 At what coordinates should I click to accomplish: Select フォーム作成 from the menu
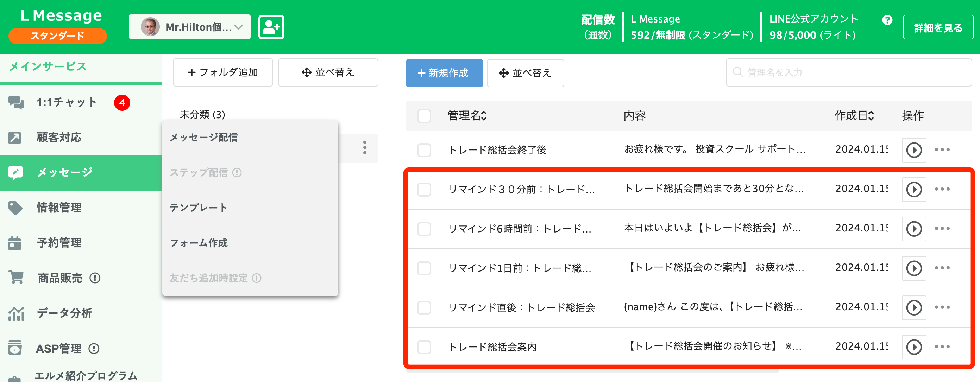click(x=199, y=243)
